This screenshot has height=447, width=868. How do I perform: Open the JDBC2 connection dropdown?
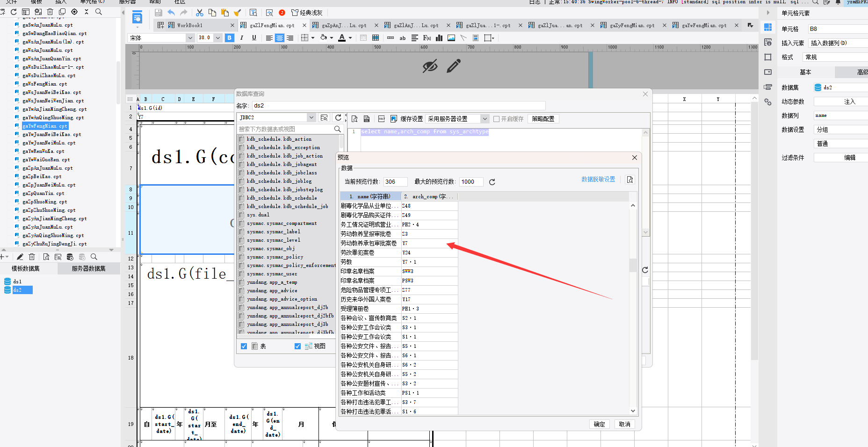pyautogui.click(x=311, y=117)
